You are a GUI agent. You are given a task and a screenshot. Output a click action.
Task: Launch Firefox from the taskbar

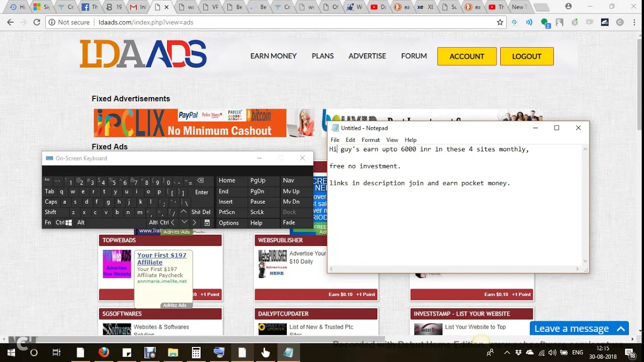pos(104,352)
